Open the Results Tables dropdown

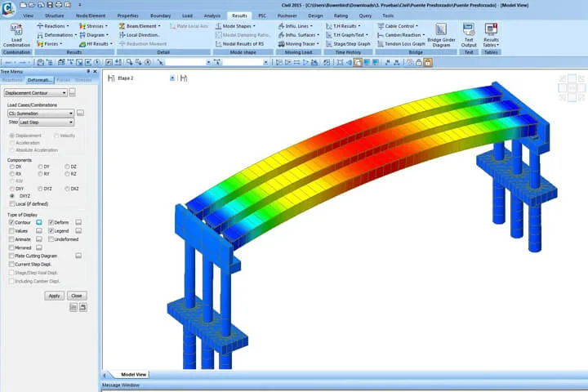491,35
